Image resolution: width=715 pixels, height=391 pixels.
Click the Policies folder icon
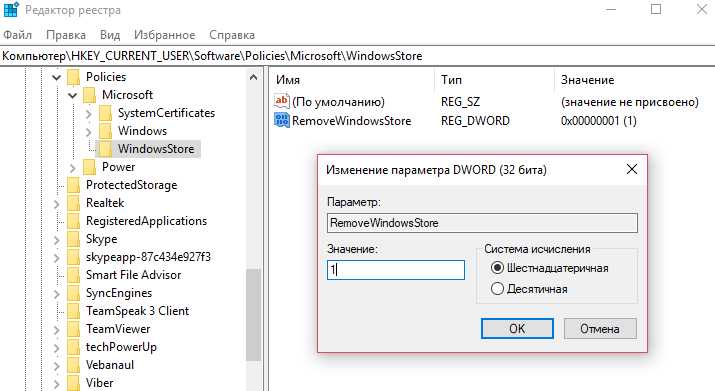[x=73, y=77]
